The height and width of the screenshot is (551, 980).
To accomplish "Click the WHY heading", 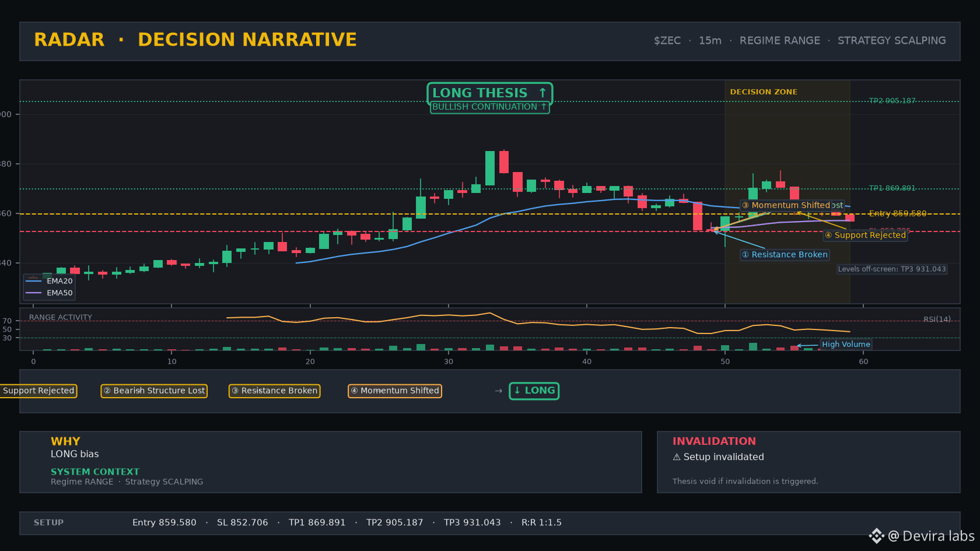I will (x=65, y=441).
